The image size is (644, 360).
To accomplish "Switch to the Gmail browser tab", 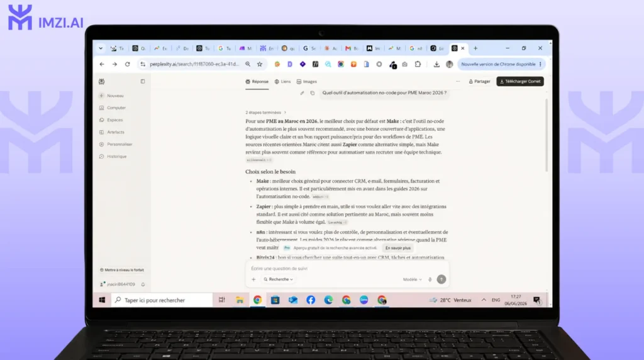I will pyautogui.click(x=352, y=48).
